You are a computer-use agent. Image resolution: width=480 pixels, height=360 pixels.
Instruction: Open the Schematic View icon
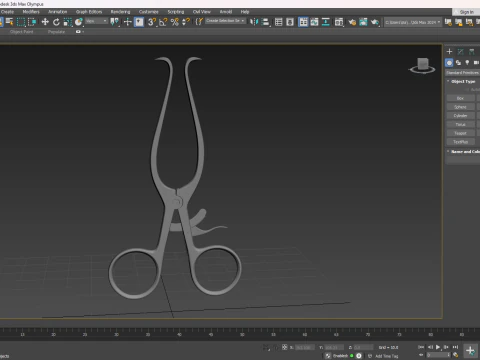[x=326, y=22]
